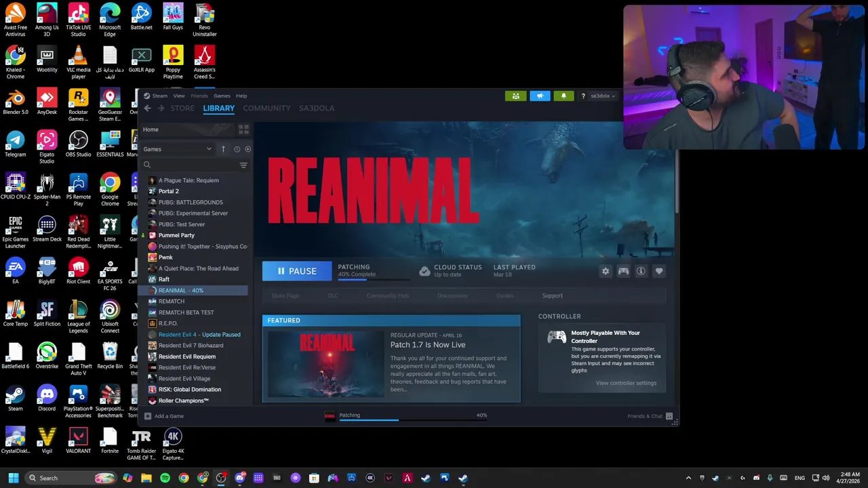Open VLC media player desktop icon
Image resolution: width=868 pixels, height=488 pixels.
pyautogui.click(x=78, y=62)
